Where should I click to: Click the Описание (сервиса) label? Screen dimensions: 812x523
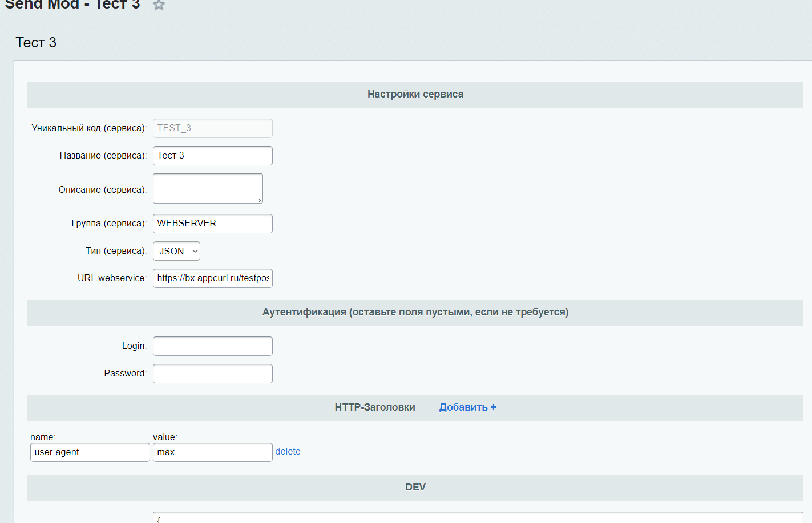pyautogui.click(x=103, y=190)
